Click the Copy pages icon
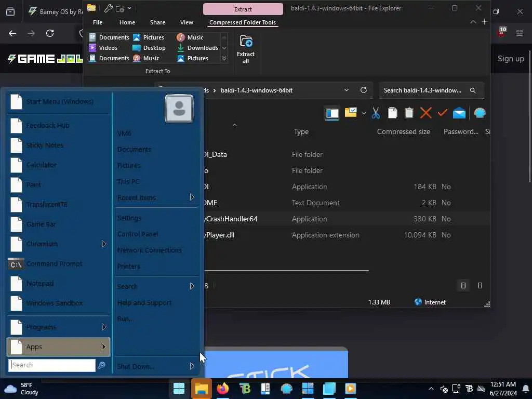Screen dimensions: 532x399 coord(393,113)
